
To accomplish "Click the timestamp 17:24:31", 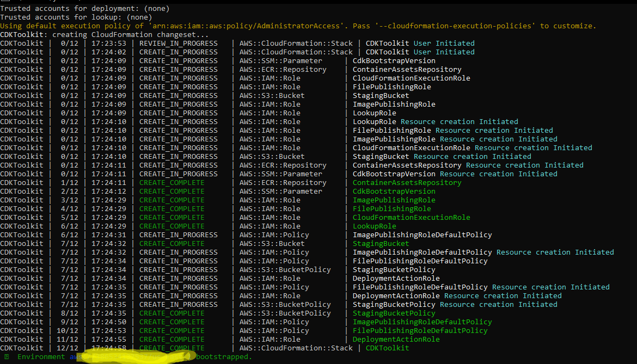I will click(x=108, y=235).
